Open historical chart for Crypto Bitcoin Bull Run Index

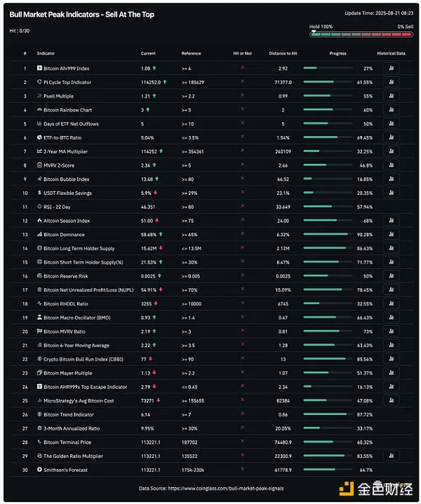coord(391,359)
